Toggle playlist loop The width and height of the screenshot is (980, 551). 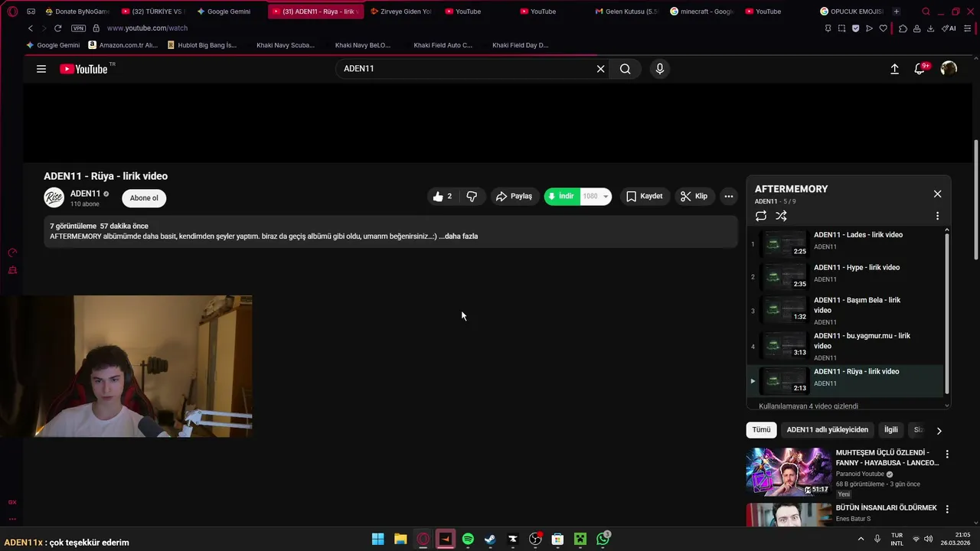tap(760, 216)
